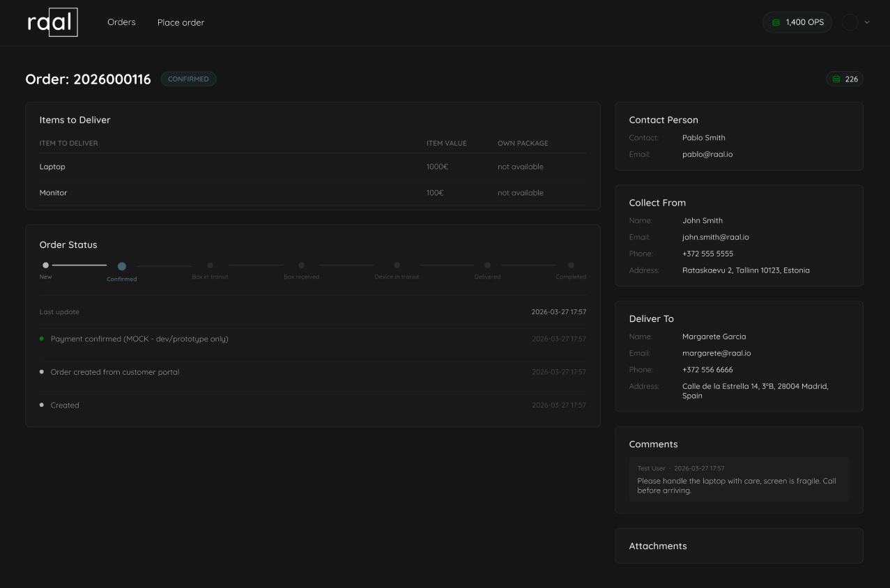Expand the Attachments panel
Screen dimensions: 890x588
657,546
